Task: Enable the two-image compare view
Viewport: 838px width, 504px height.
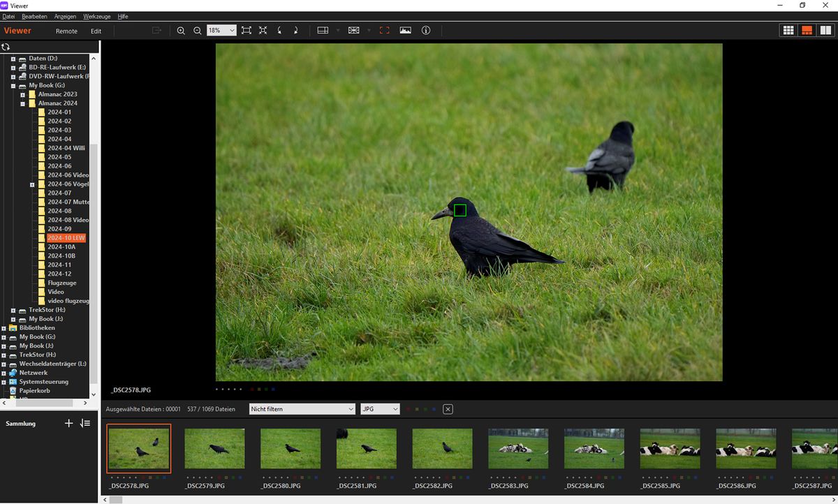Action: tap(825, 30)
